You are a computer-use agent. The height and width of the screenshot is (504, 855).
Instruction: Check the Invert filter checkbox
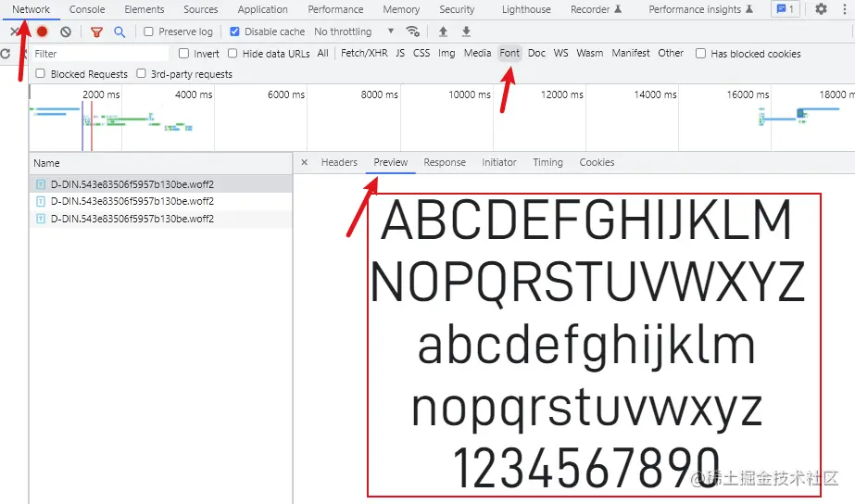(x=183, y=54)
